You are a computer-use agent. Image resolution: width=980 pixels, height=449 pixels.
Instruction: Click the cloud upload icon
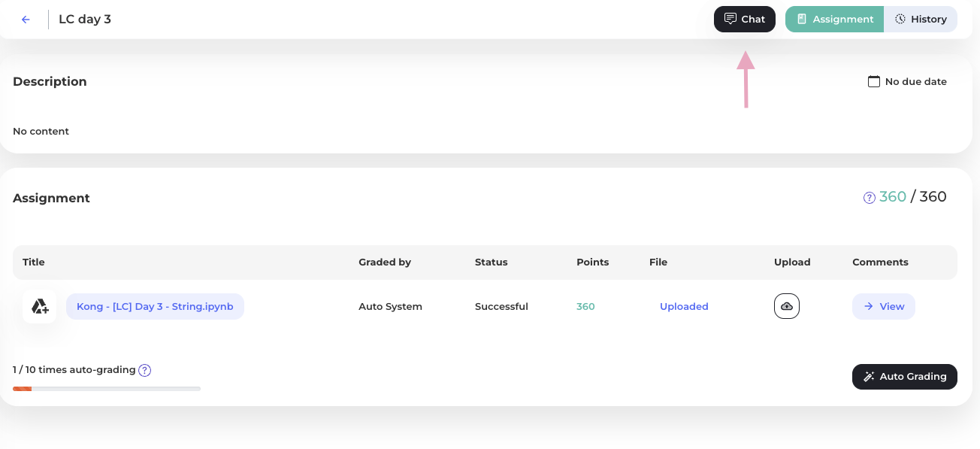pos(787,306)
